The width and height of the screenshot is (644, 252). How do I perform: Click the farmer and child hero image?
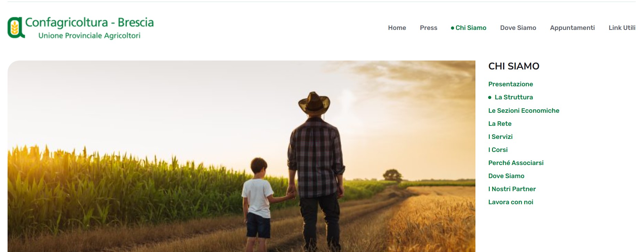(x=241, y=156)
